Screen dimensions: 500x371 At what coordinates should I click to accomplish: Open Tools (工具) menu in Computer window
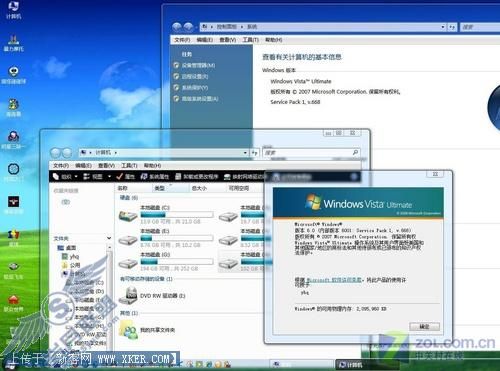click(x=129, y=165)
